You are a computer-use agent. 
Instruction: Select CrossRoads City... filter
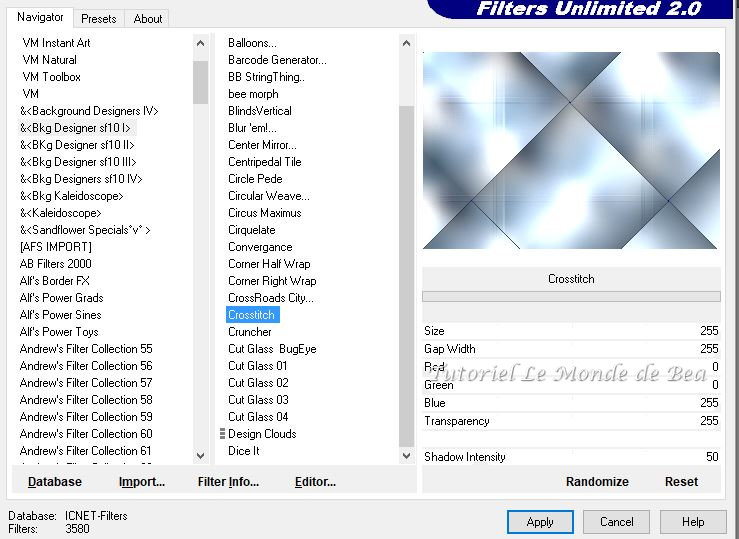click(x=271, y=298)
